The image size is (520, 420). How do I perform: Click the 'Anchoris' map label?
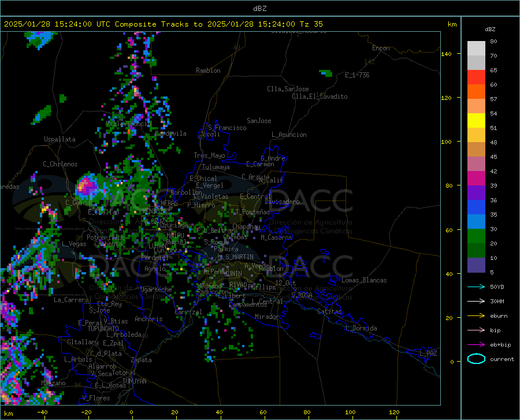click(x=148, y=319)
